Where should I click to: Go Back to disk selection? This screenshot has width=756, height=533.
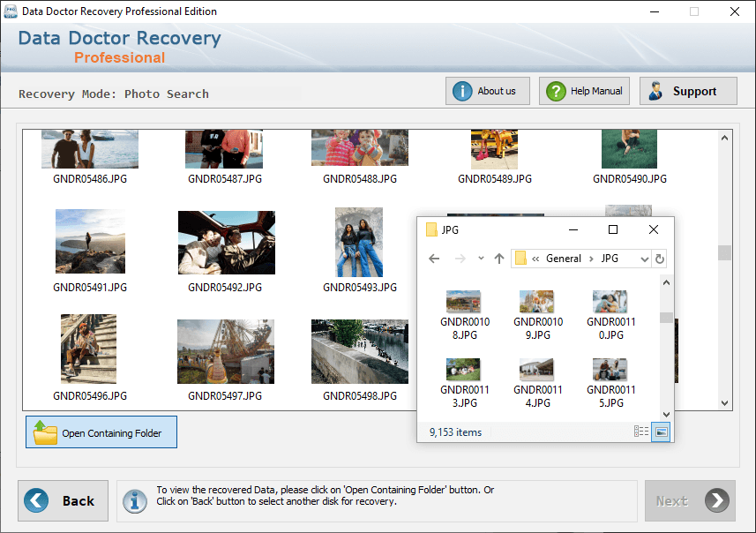tap(63, 500)
